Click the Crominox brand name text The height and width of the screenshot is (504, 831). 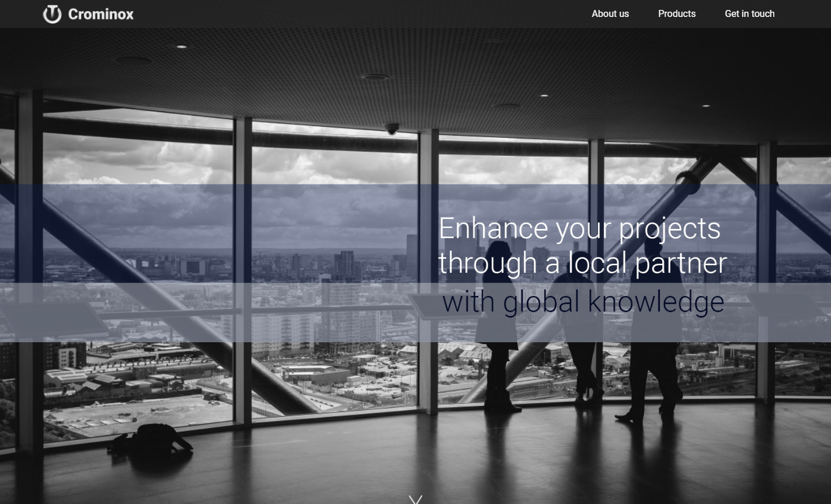(x=100, y=14)
